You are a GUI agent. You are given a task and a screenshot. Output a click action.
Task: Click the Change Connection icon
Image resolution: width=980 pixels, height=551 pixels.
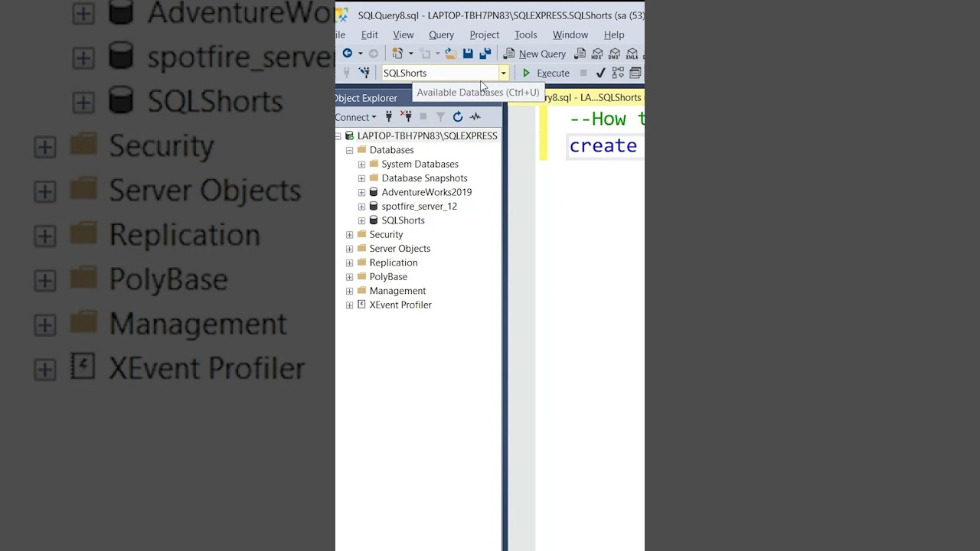point(364,73)
